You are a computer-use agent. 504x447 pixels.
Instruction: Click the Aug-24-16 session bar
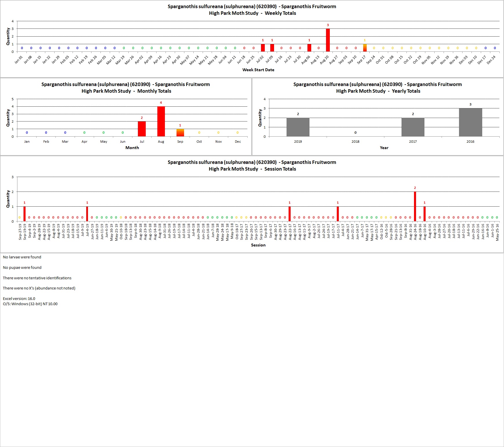415,206
